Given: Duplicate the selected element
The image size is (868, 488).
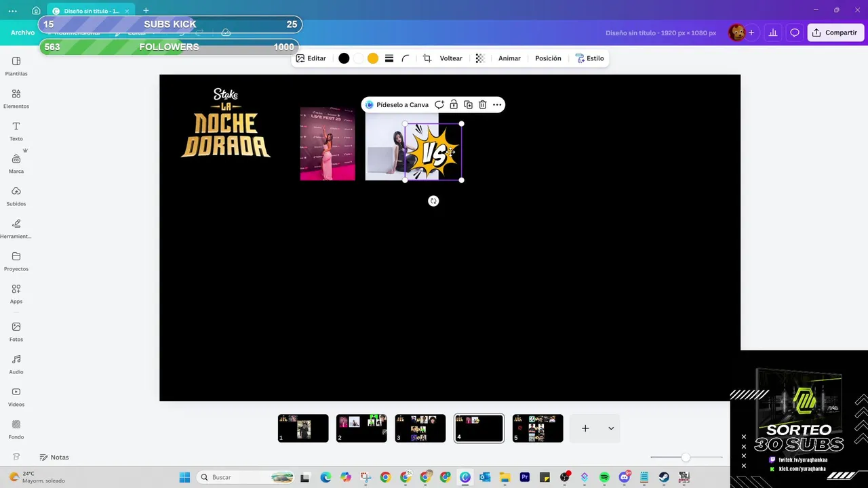Looking at the screenshot, I should click(468, 104).
